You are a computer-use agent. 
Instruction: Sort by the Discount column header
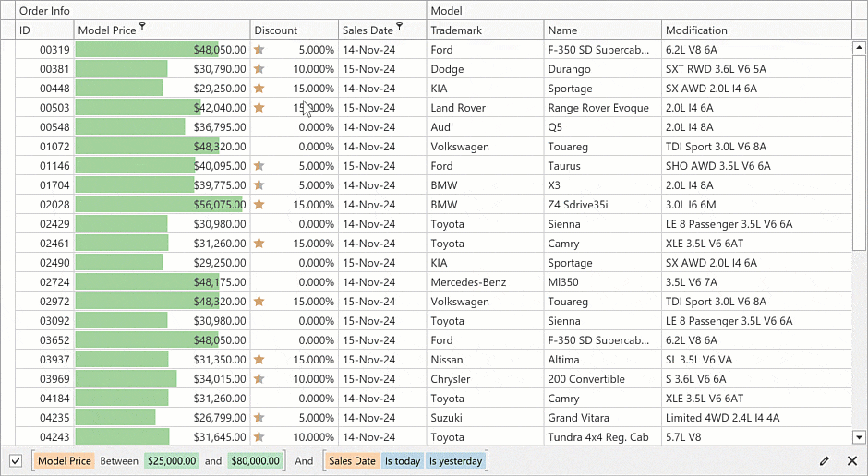click(x=294, y=30)
